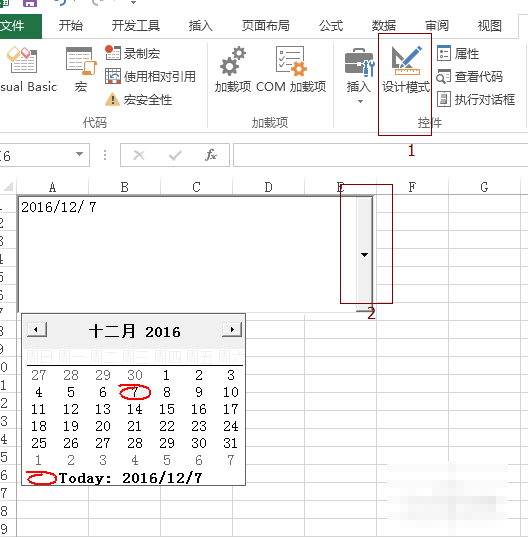Go to next month in calendar
Image resolution: width=528 pixels, height=537 pixels.
pos(232,329)
